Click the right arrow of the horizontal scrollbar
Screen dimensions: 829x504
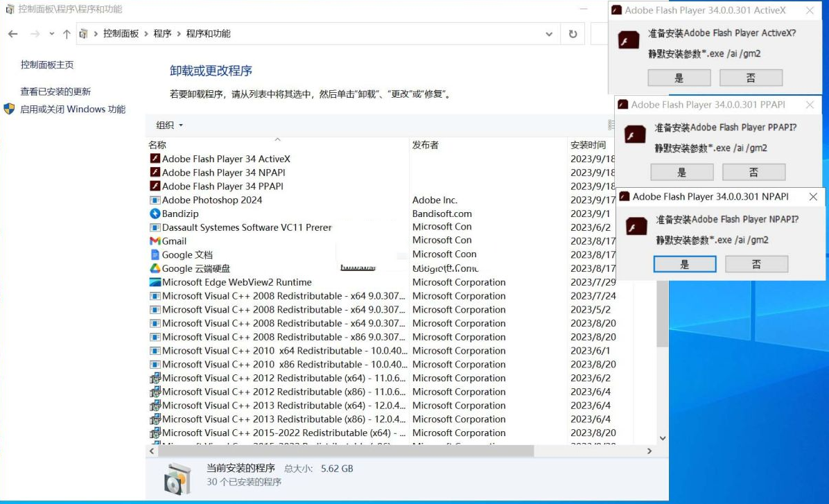(649, 451)
